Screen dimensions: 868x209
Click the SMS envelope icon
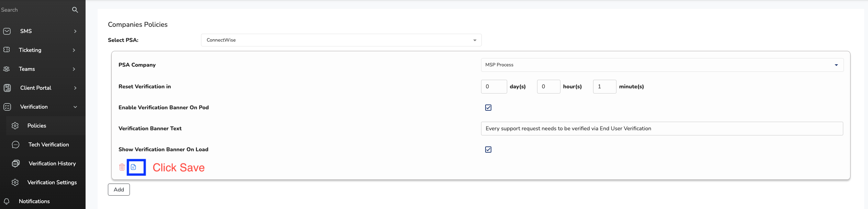(7, 31)
